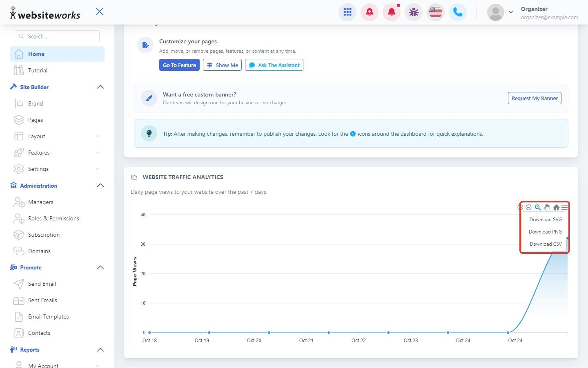Click the bug report icon

414,12
